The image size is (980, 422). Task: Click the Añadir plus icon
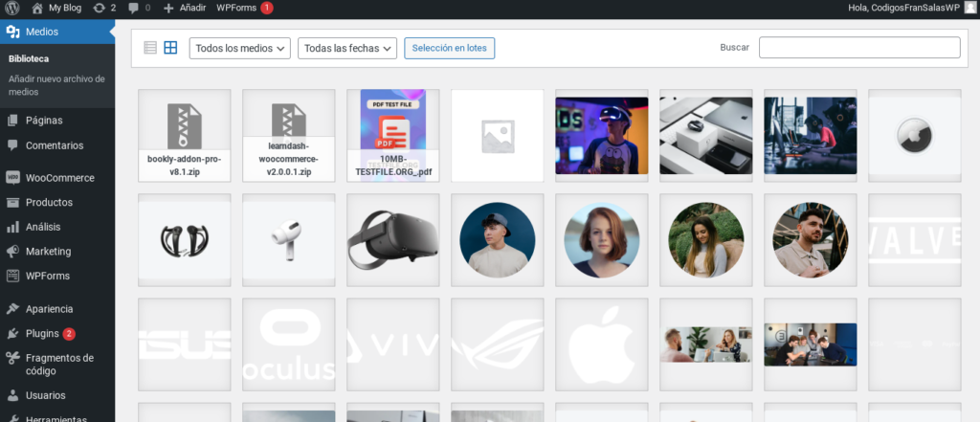pyautogui.click(x=168, y=8)
